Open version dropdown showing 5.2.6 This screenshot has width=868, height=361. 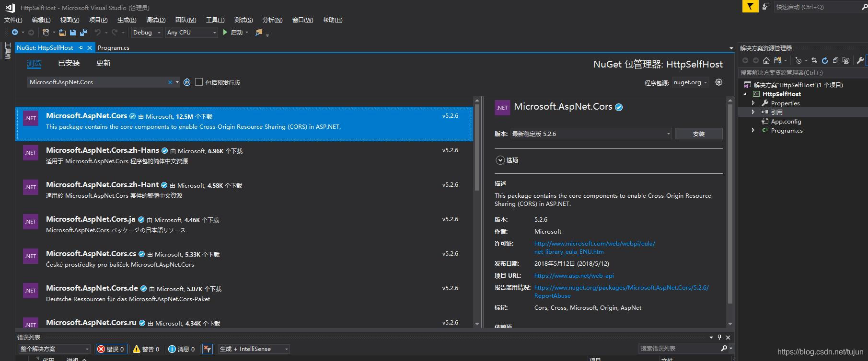coord(591,134)
